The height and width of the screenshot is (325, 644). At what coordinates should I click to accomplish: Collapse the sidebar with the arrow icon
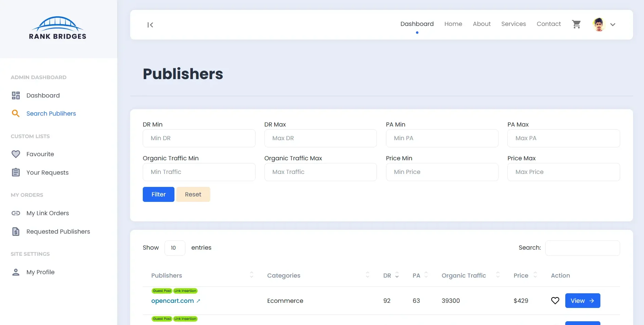[x=150, y=25]
